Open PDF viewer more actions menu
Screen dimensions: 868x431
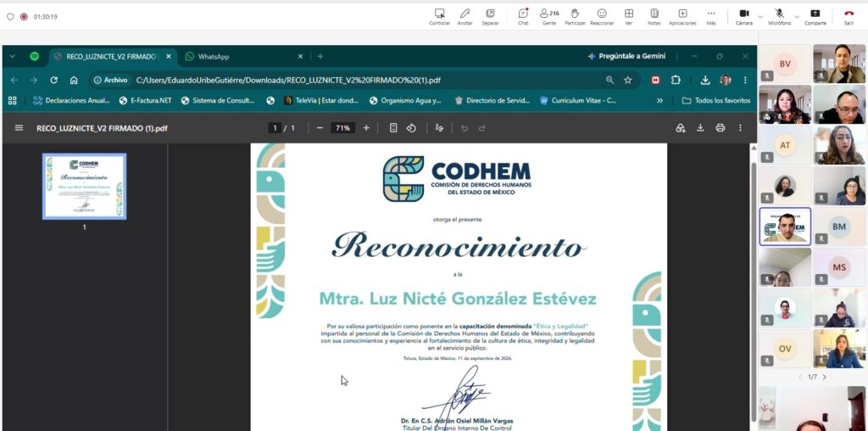click(x=740, y=128)
